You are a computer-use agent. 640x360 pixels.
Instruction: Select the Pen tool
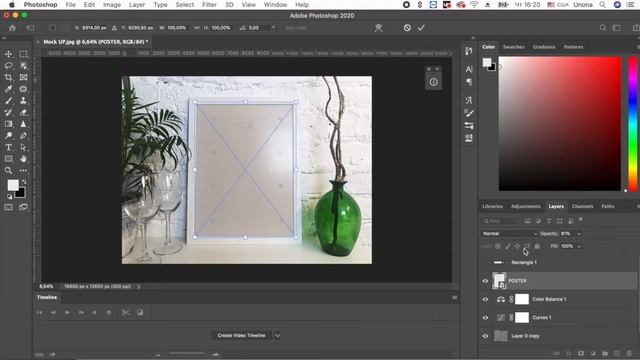[23, 136]
